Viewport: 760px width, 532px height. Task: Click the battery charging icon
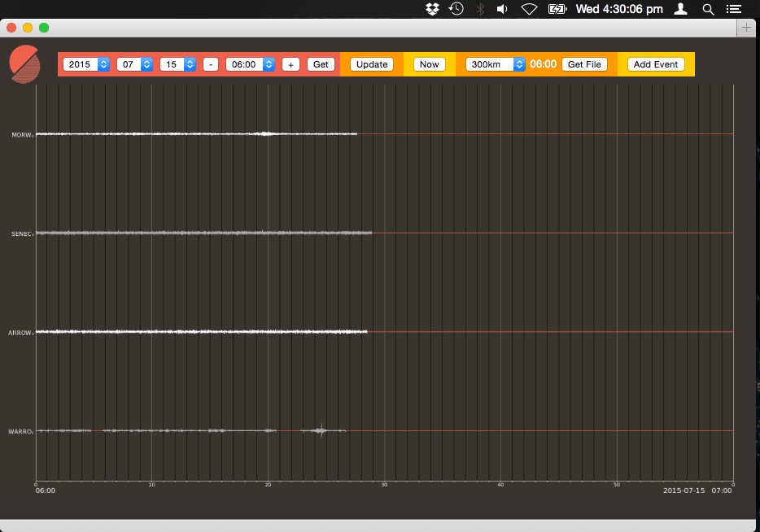click(x=557, y=9)
